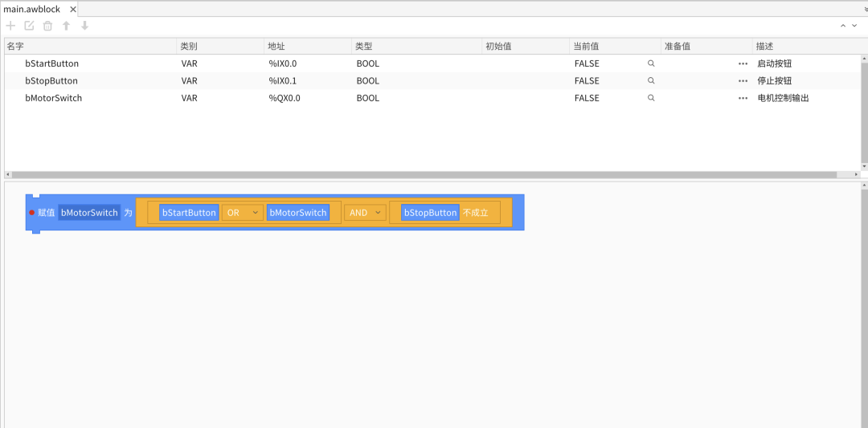Collapse panel with the up chevron
The height and width of the screenshot is (428, 868).
843,26
